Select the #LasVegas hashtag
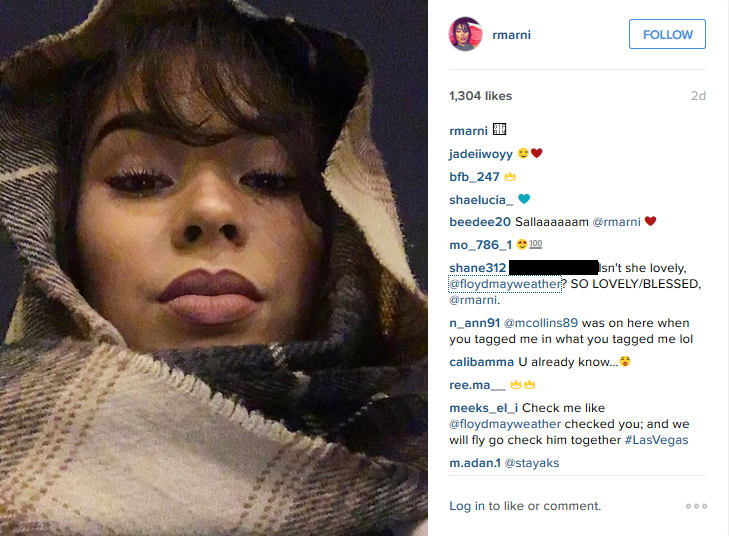The height and width of the screenshot is (536, 729). 656,440
